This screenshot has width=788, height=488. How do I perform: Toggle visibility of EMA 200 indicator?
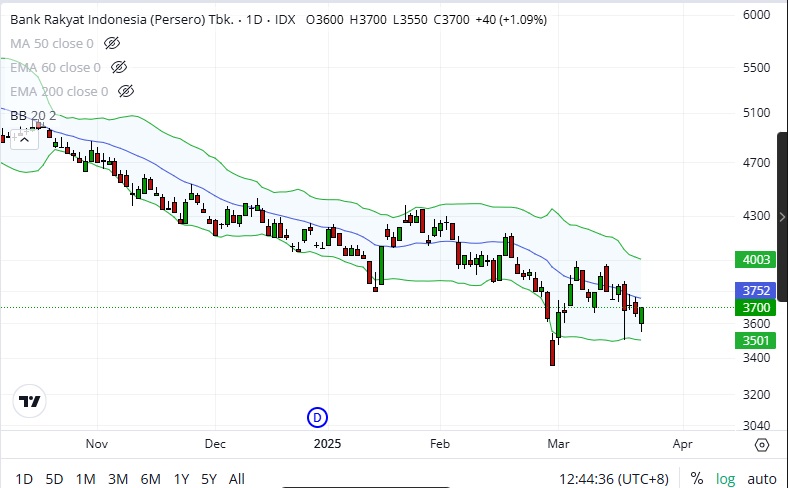(126, 91)
